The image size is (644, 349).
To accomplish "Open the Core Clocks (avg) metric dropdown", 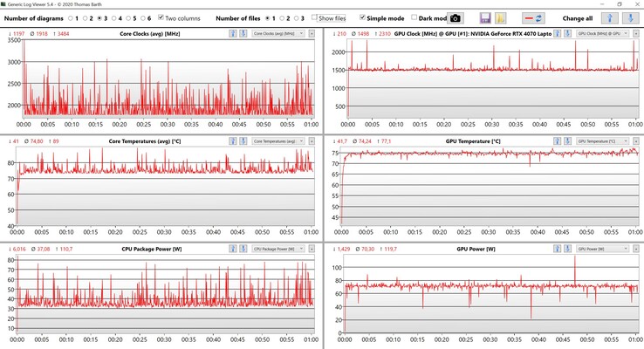I will pos(277,33).
